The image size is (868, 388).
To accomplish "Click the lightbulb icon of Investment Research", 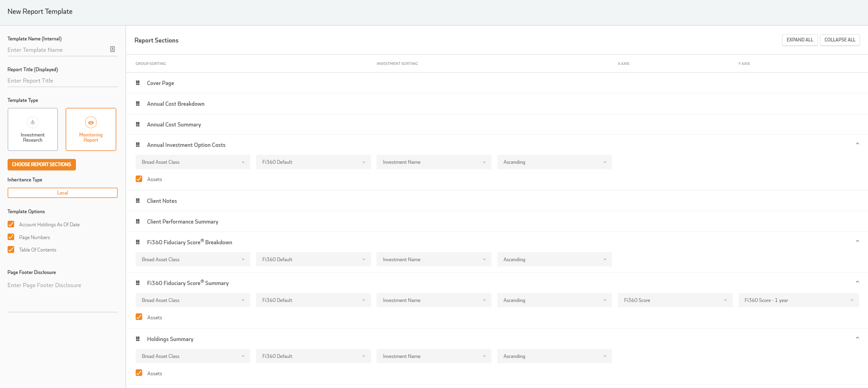I will 33,122.
